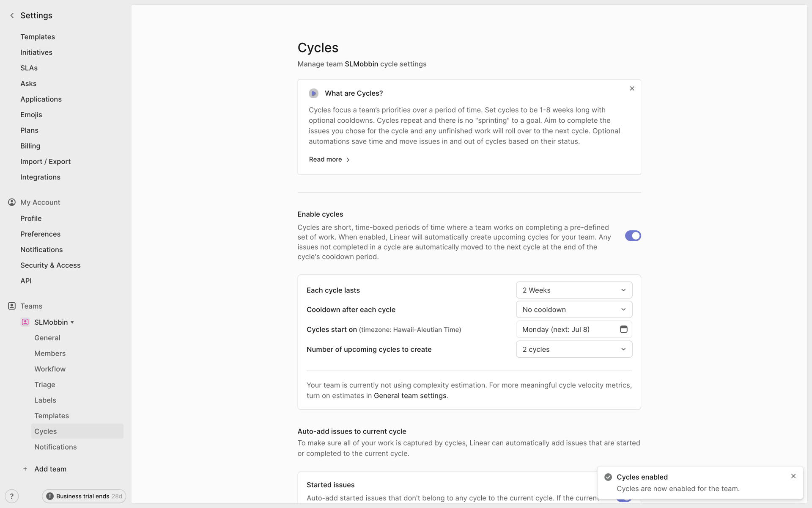Open the Templates settings page
This screenshot has height=508, width=812.
(38, 37)
